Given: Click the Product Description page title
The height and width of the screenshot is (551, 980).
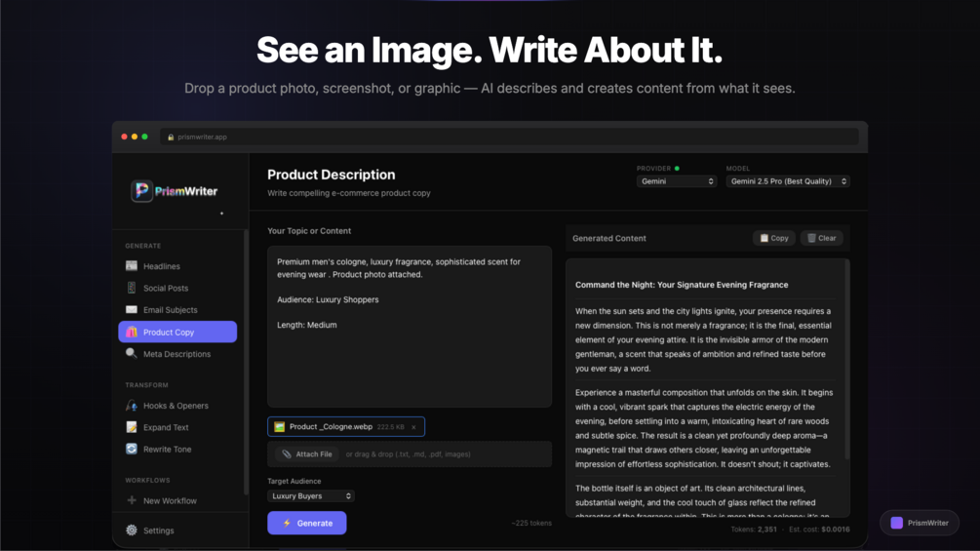Looking at the screenshot, I should pos(332,175).
